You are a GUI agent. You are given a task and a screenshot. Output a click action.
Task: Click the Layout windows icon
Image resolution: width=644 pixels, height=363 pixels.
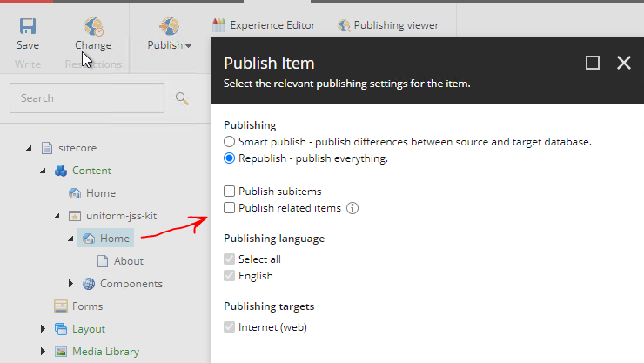tap(61, 328)
